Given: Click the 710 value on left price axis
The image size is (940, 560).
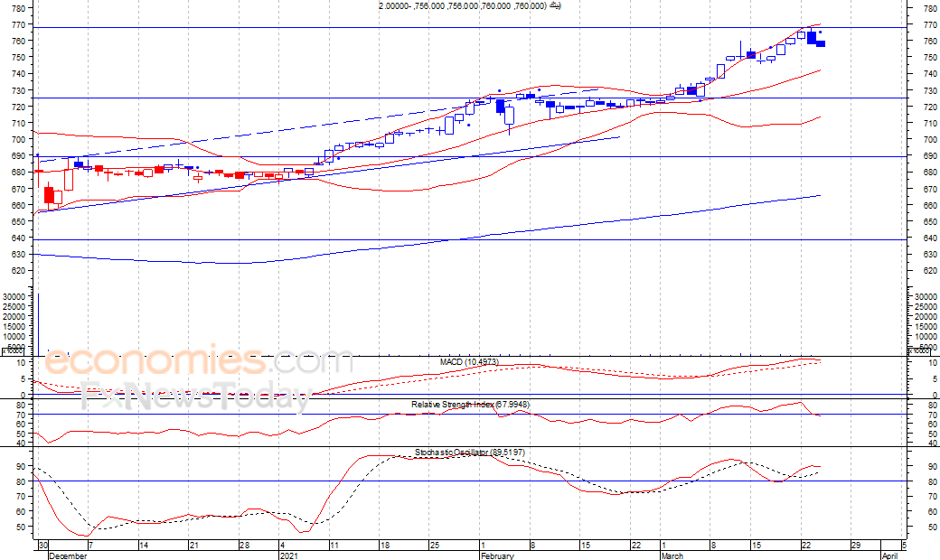Looking at the screenshot, I should coord(18,124).
